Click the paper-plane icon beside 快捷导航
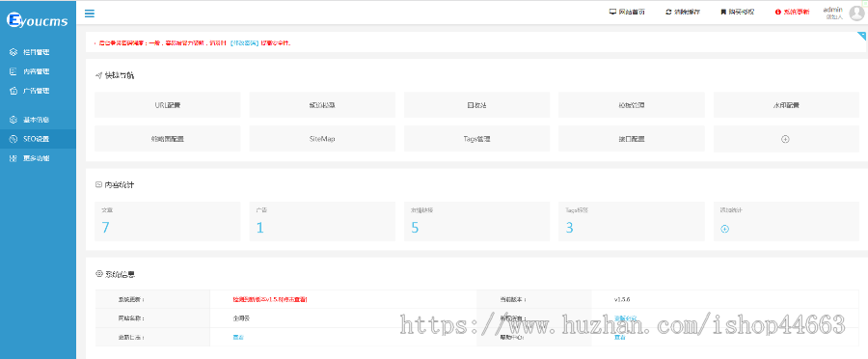Image resolution: width=868 pixels, height=359 pixels. tap(98, 75)
